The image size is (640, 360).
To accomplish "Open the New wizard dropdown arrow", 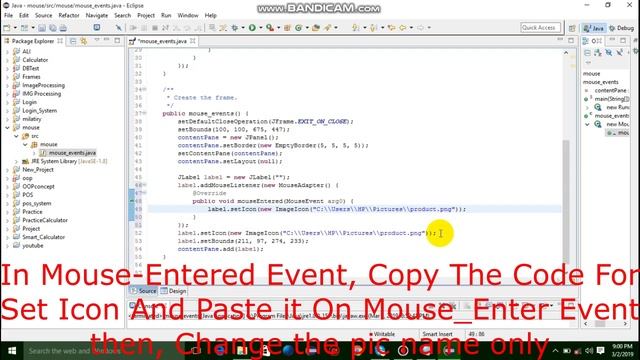I will (x=15, y=28).
